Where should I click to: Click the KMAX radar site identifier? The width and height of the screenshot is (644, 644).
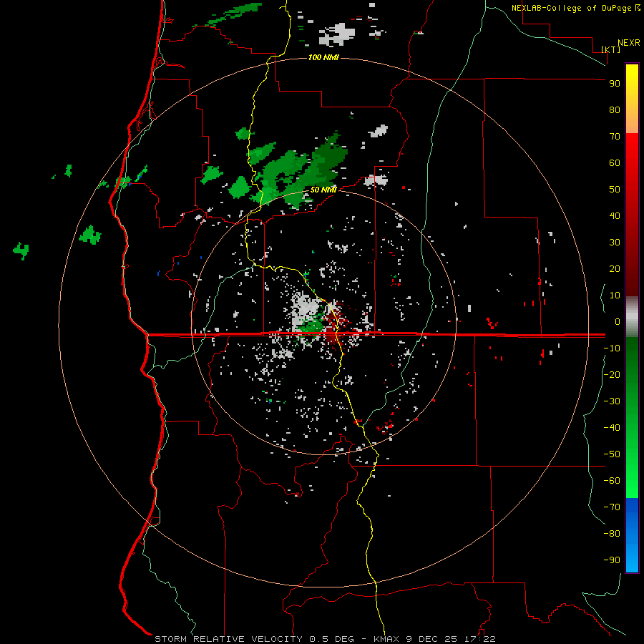tap(386, 639)
